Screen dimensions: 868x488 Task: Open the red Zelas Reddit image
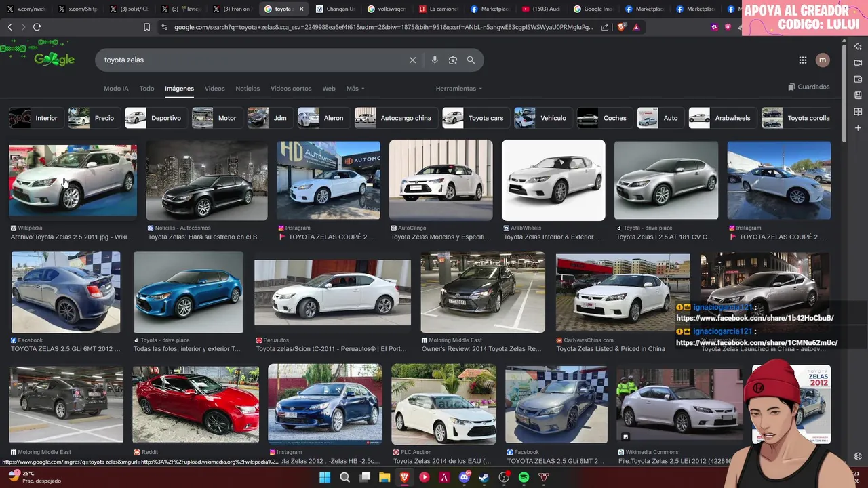tap(196, 404)
